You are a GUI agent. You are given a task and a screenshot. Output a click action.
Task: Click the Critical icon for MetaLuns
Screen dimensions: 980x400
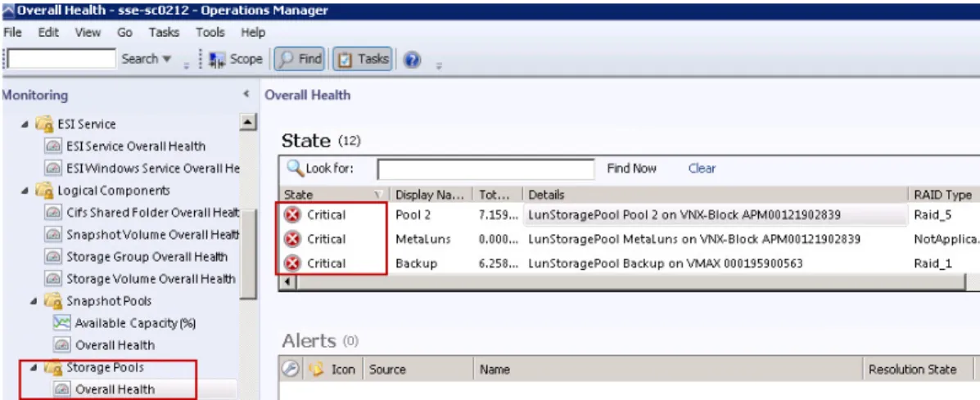click(x=292, y=239)
